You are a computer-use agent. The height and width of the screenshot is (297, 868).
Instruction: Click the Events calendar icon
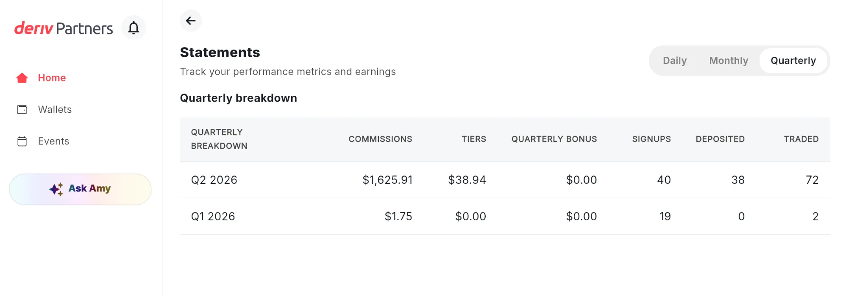coord(22,141)
